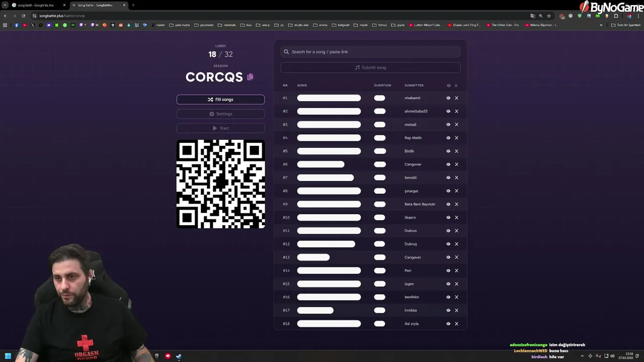
Task: Open Tüm Yer İşaretleri bookmarks folder
Action: pos(625,25)
